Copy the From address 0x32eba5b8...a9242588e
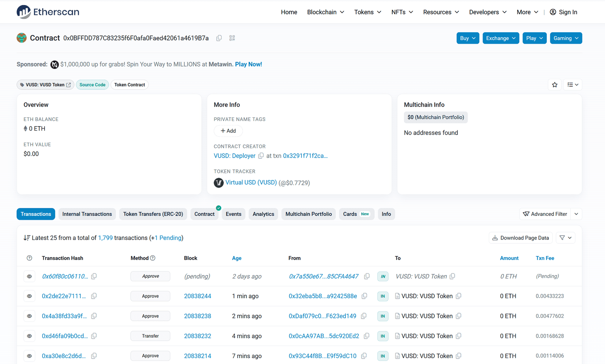605x364 pixels. (364, 296)
